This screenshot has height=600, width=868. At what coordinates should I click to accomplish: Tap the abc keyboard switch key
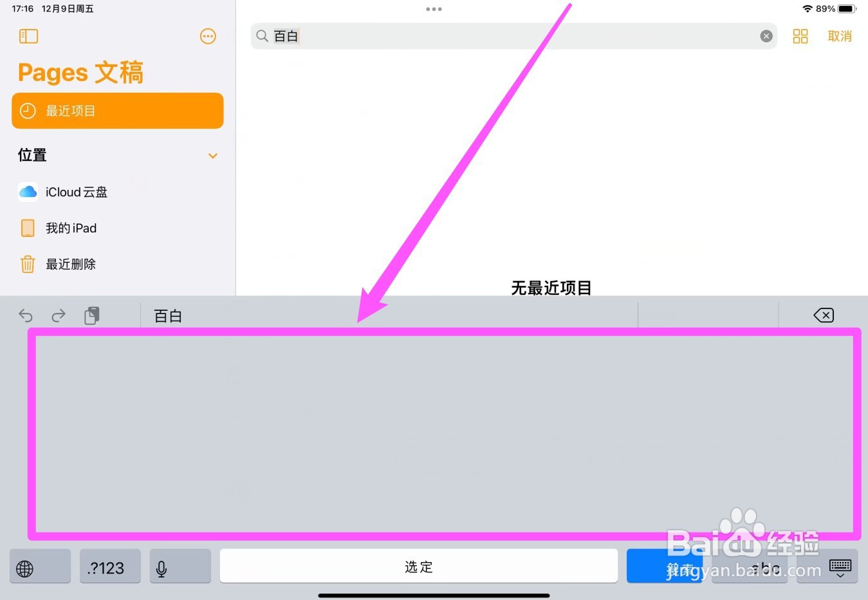750,567
